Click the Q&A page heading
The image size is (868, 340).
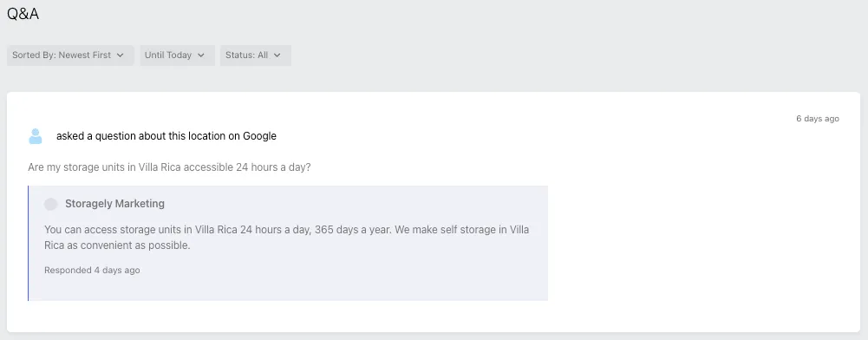23,14
